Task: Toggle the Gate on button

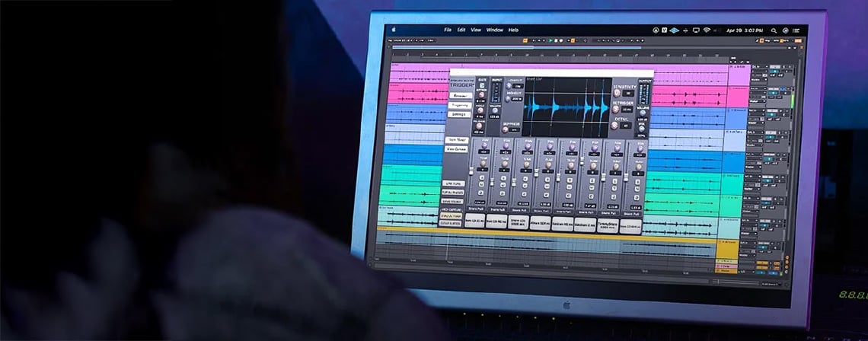Action: pos(482,85)
